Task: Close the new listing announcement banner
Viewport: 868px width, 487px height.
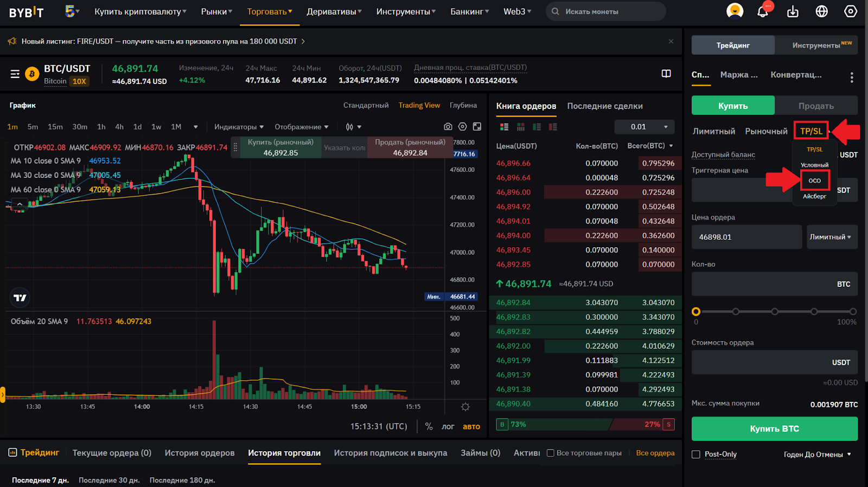Action: (x=671, y=41)
